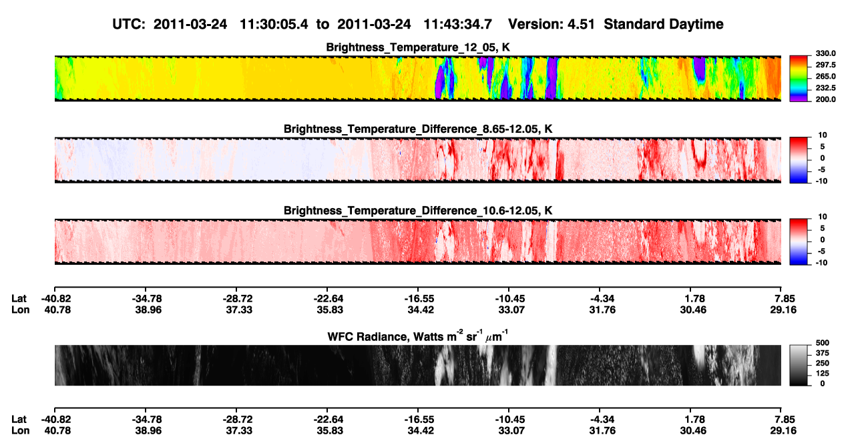Click the 8.65-12.05 difference red-blue color bar

pos(799,159)
